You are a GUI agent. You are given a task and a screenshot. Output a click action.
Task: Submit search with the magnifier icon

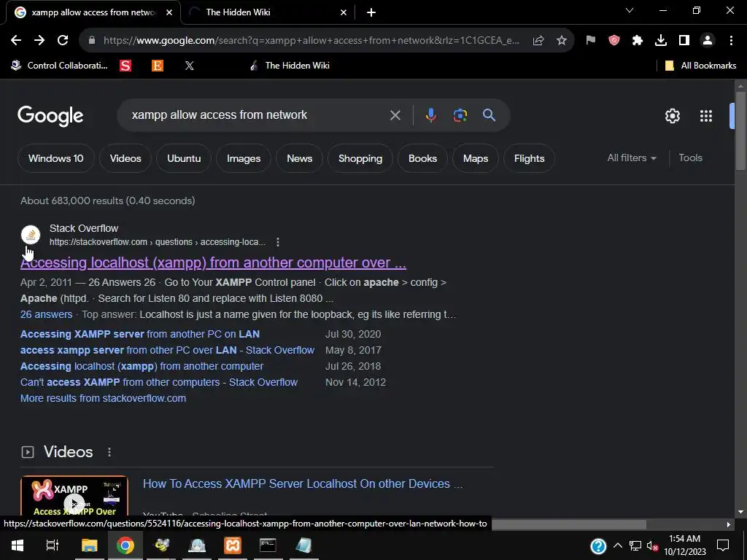click(x=489, y=115)
